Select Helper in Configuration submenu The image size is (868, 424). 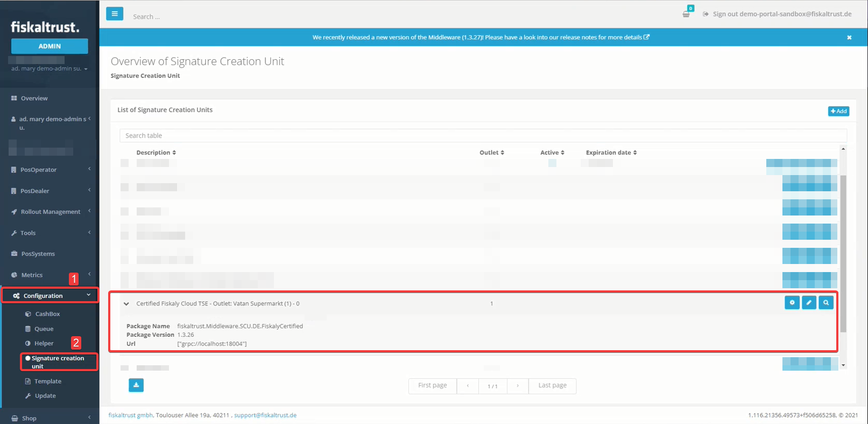(x=44, y=343)
